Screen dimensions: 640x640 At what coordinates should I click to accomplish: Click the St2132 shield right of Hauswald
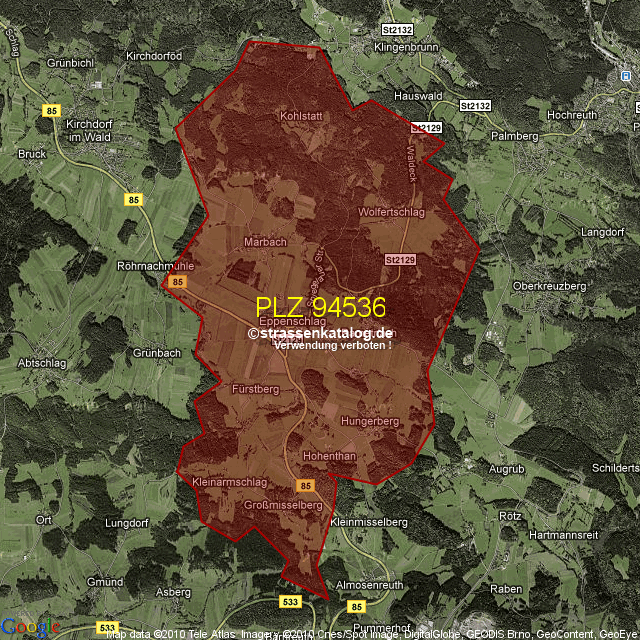pyautogui.click(x=476, y=105)
